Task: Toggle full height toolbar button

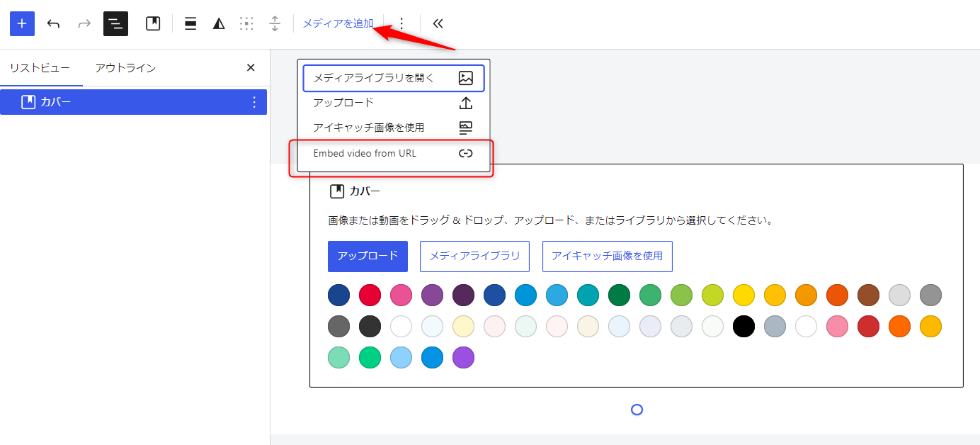Action: [275, 23]
